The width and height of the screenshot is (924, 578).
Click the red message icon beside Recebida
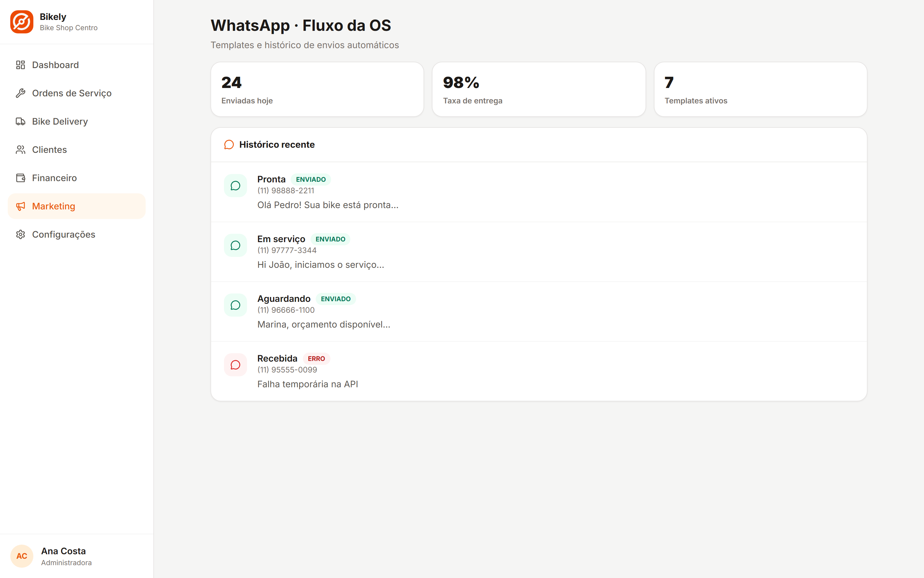(x=235, y=365)
